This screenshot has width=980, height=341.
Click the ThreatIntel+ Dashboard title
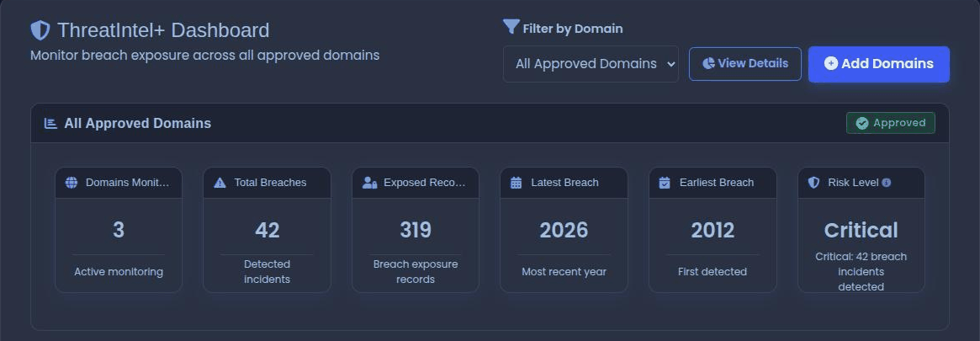coord(163,30)
